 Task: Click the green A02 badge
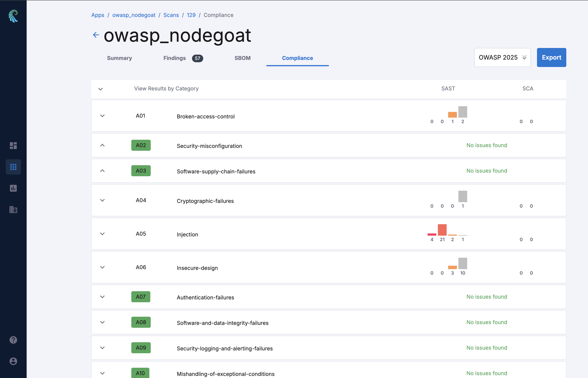pos(141,145)
